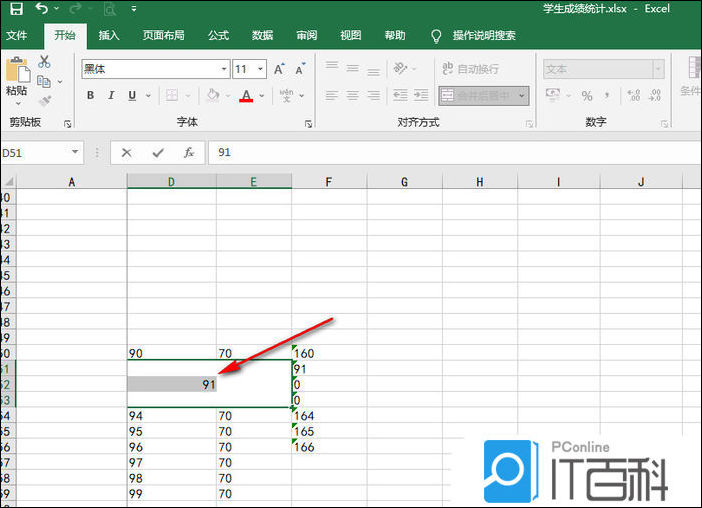Select column G header
Viewport: 702px width, 508px height.
(x=404, y=181)
